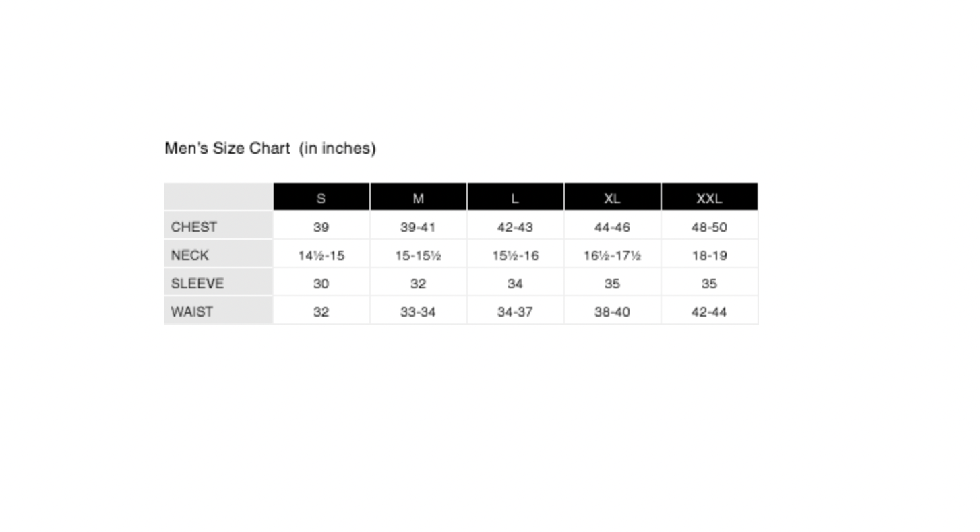Select chest value 48-50 for XXL
Viewport: 980px width, 532px height.
coord(710,227)
